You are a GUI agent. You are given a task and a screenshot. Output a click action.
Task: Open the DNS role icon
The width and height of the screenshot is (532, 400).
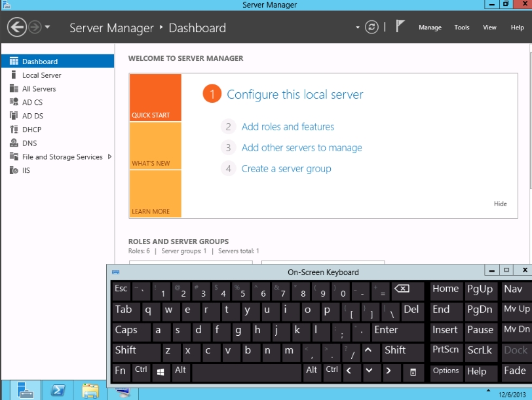click(x=14, y=143)
